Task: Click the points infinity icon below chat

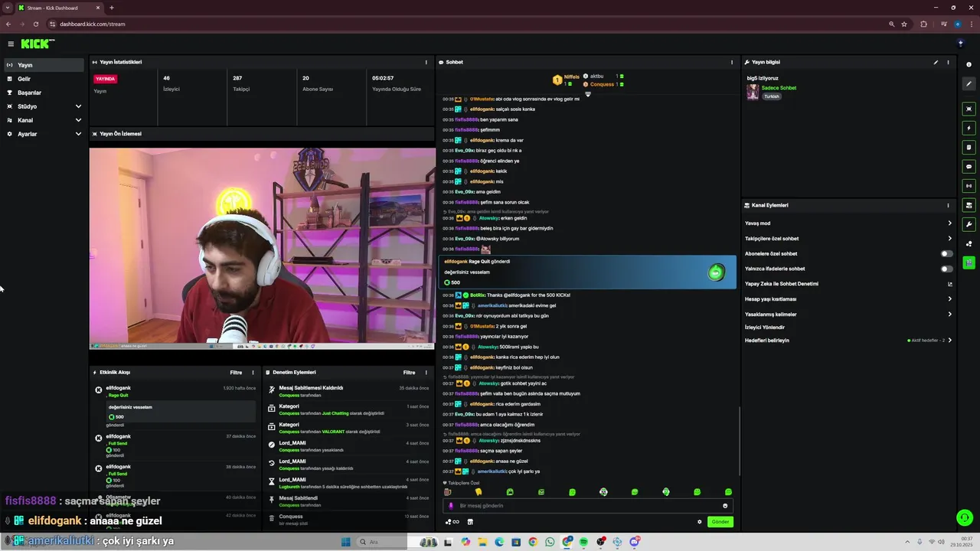Action: (452, 522)
